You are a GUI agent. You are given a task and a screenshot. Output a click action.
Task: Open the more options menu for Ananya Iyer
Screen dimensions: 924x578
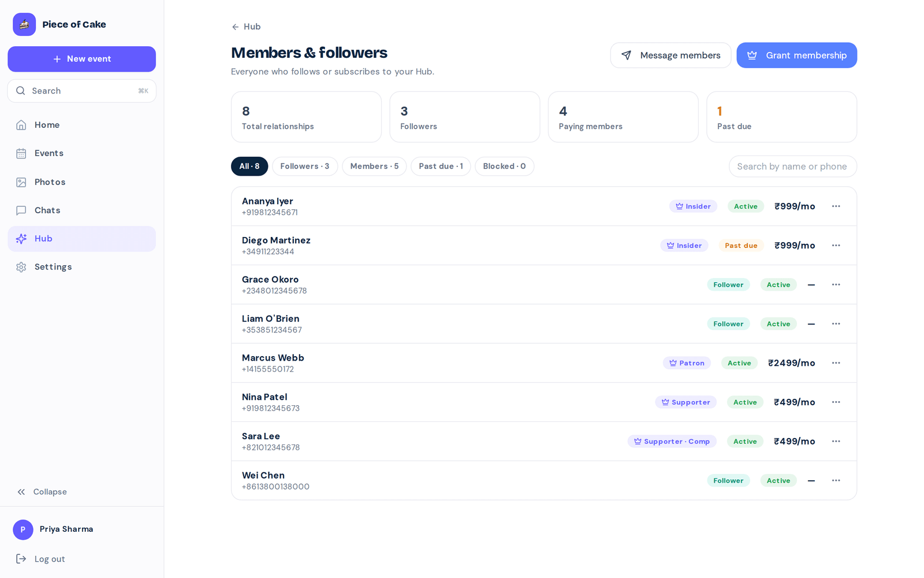(x=836, y=206)
